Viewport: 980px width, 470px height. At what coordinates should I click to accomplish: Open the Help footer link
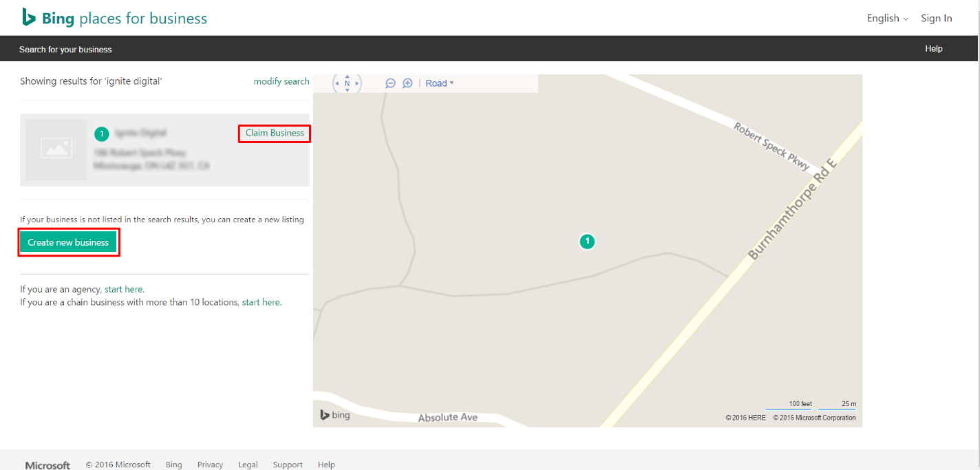[326, 464]
